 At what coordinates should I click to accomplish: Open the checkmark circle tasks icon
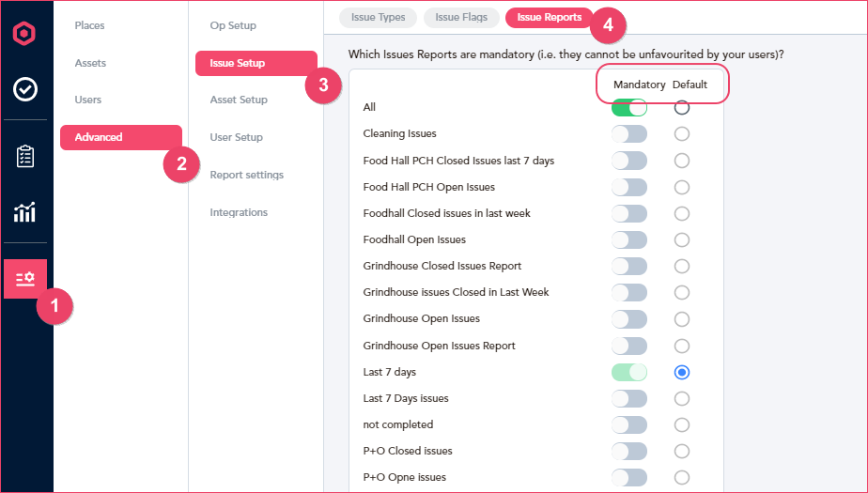coord(25,89)
